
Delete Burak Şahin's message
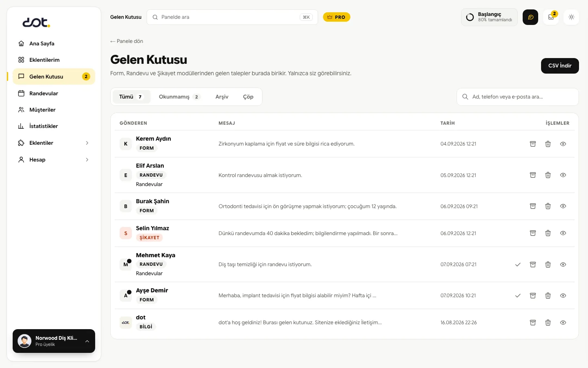[x=548, y=206]
